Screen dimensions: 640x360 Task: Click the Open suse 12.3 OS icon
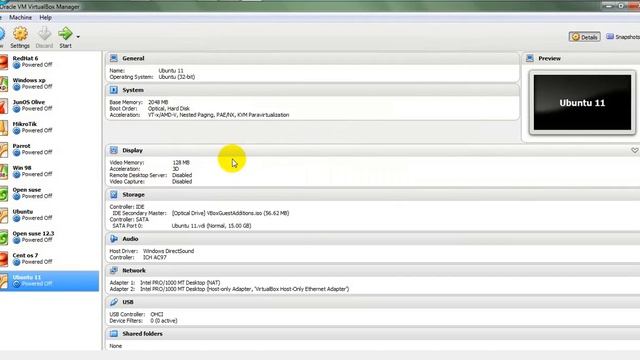(x=4, y=237)
